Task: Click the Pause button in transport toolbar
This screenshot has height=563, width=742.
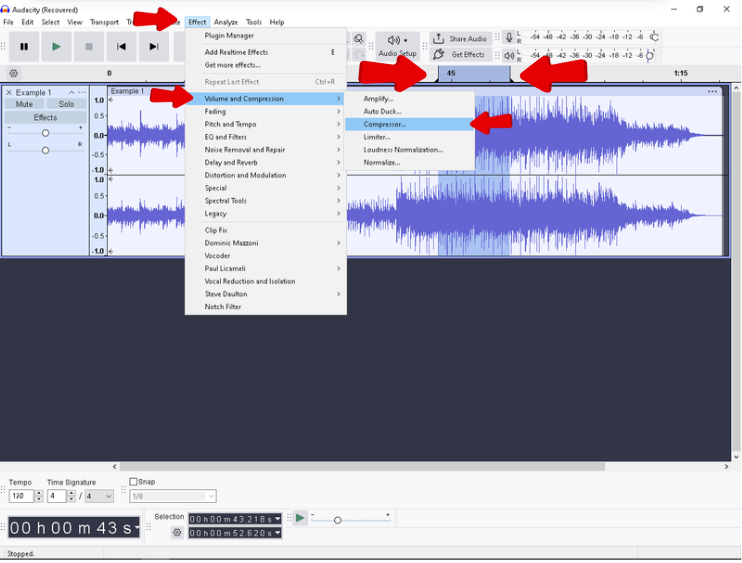Action: (x=24, y=46)
